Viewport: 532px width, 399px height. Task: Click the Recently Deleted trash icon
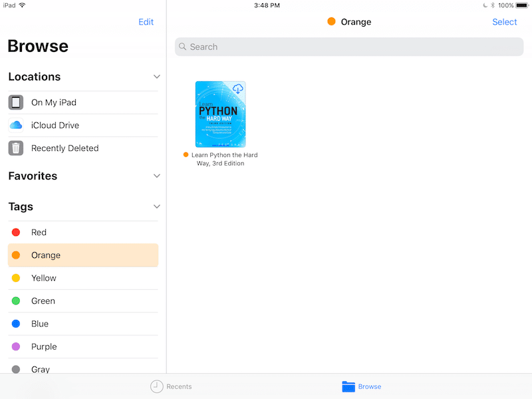[x=16, y=148]
